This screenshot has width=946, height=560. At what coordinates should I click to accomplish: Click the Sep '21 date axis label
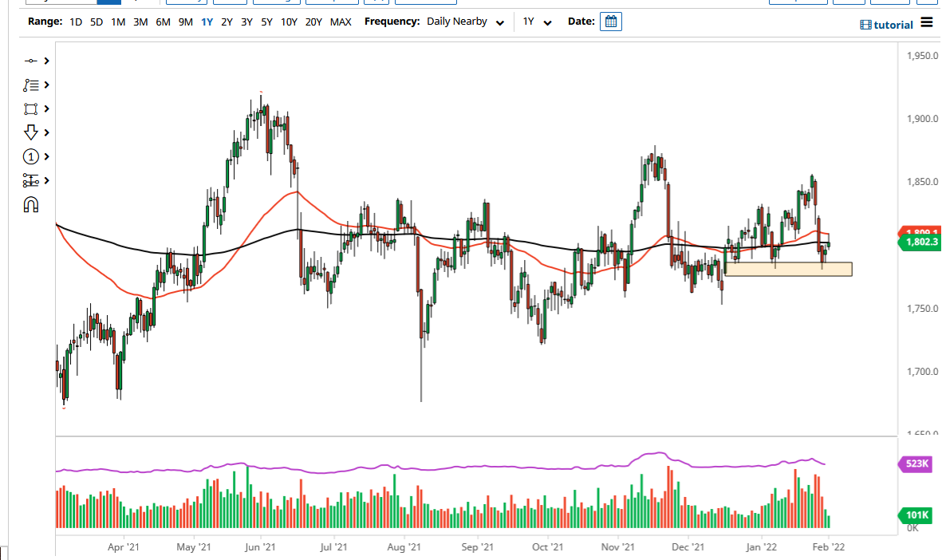click(477, 546)
